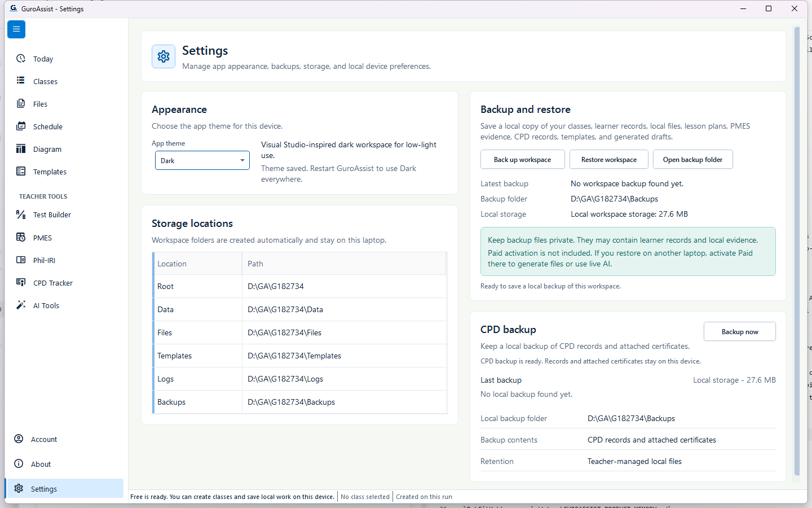Click the 'Created on this run' status bar entry
812x508 pixels.
(424, 497)
